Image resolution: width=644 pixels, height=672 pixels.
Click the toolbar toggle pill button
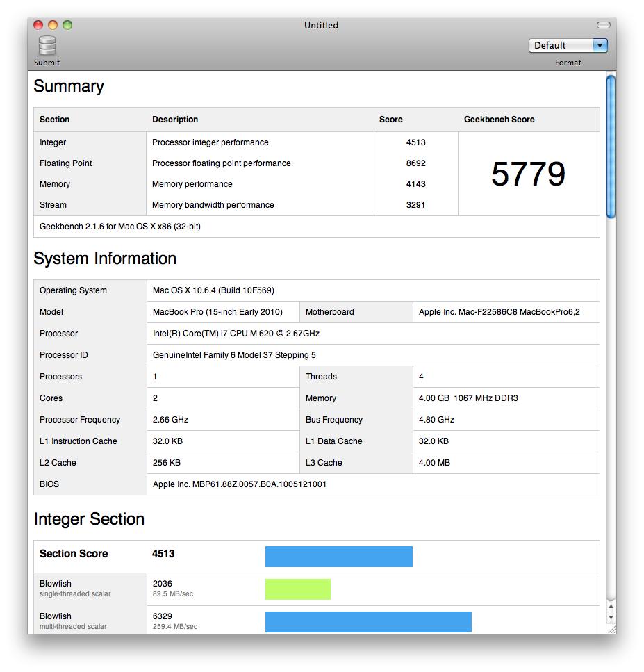pos(603,25)
